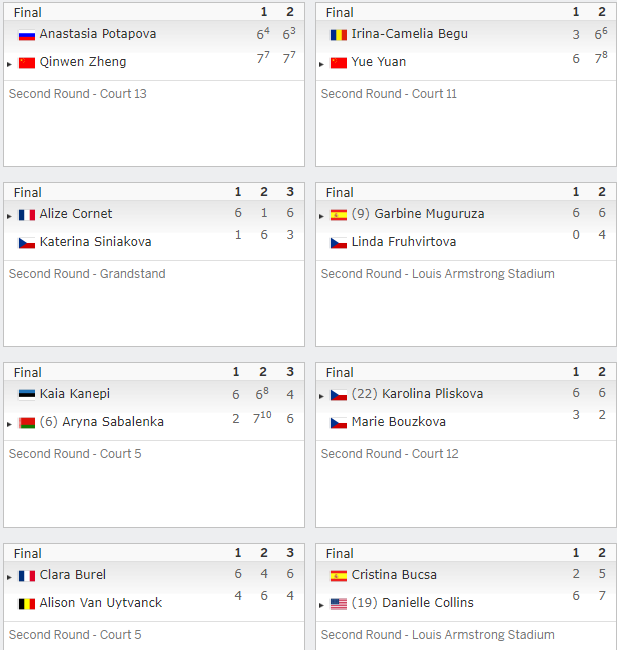This screenshot has height=650, width=617.
Task: Click the Second Round - Court 12 text
Action: pyautogui.click(x=389, y=454)
